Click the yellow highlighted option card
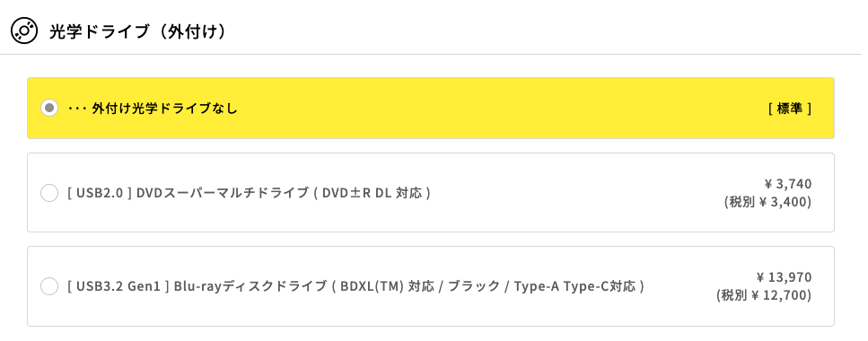This screenshot has height=341, width=868. coord(431,108)
